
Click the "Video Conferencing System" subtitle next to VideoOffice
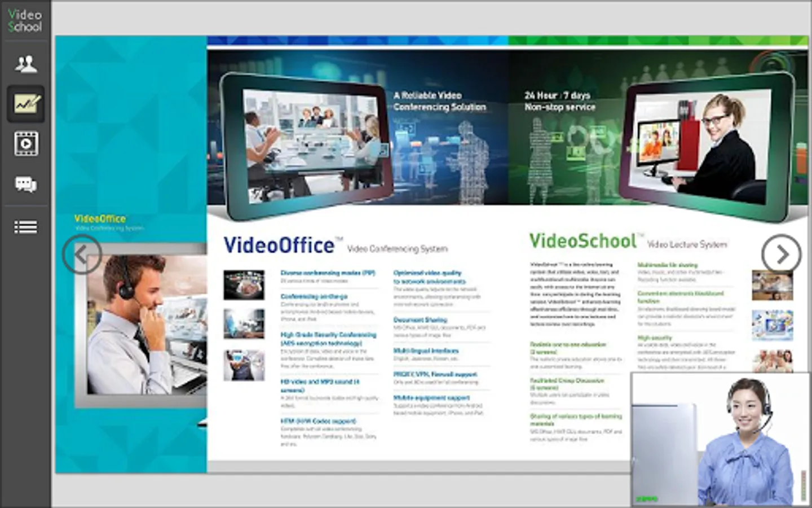click(398, 249)
